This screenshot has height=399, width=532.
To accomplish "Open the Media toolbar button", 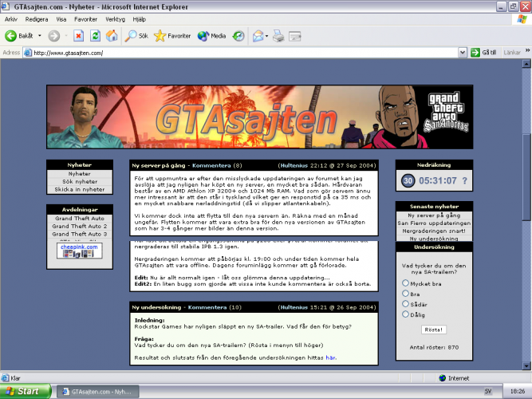I will tap(211, 36).
